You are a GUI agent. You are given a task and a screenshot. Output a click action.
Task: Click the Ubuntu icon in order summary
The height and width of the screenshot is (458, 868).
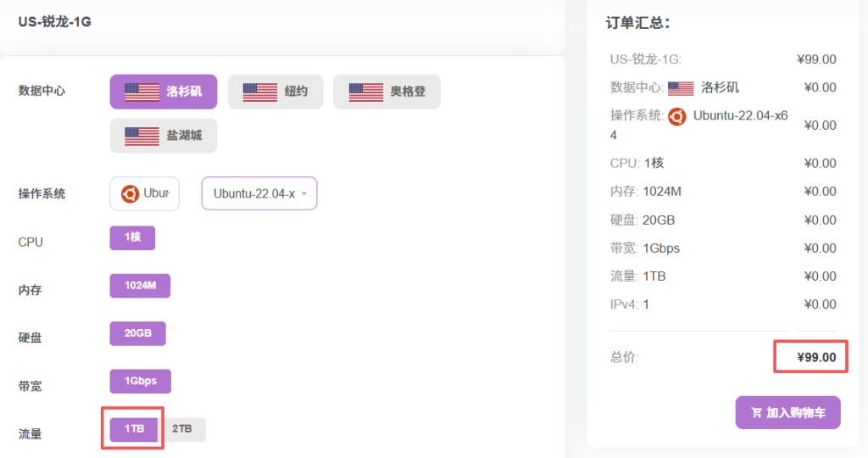pyautogui.click(x=676, y=116)
